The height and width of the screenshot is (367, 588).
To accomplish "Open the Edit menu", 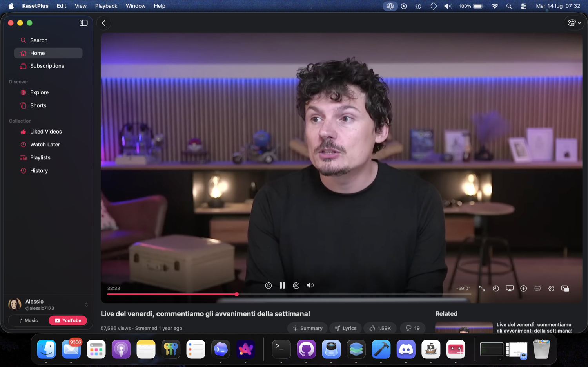I will 62,6.
